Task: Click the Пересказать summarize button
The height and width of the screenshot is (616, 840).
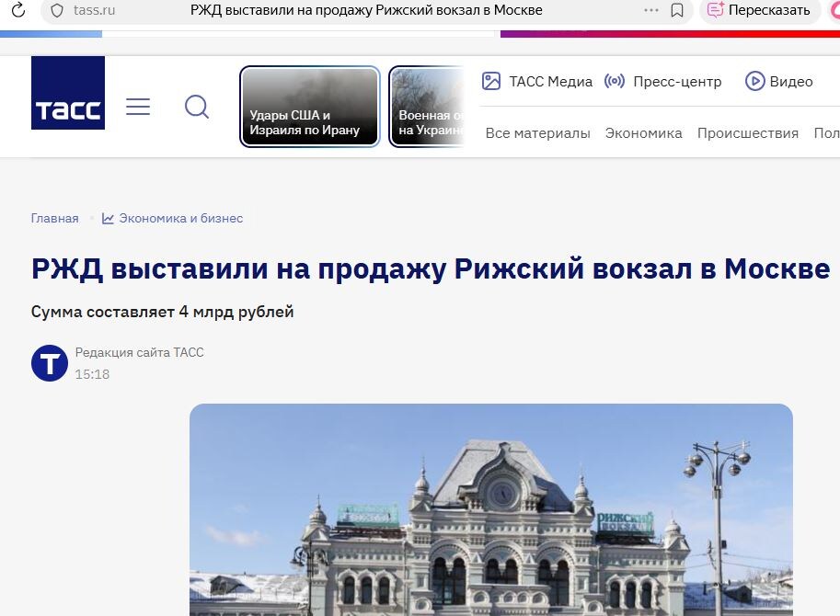Action: point(760,10)
